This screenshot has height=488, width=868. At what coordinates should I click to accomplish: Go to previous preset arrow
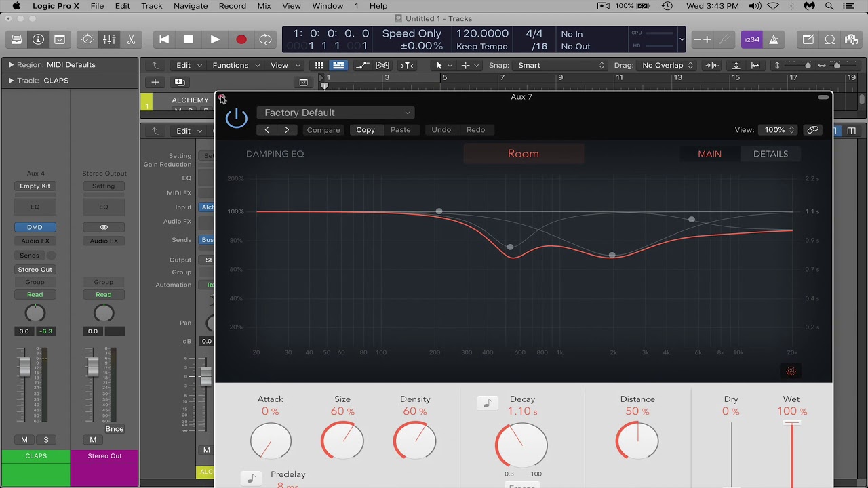click(267, 130)
